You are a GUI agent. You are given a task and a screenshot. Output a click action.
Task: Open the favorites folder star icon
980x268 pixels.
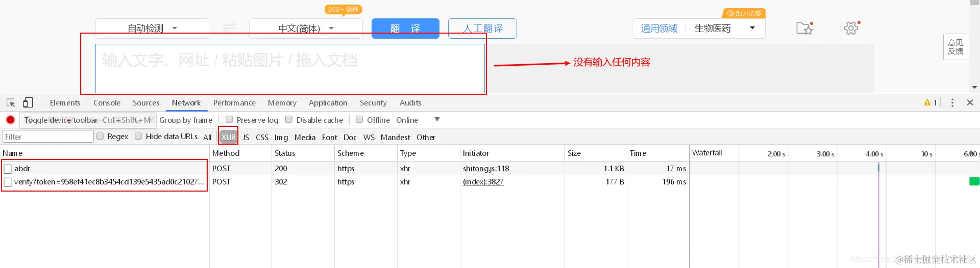tap(805, 28)
